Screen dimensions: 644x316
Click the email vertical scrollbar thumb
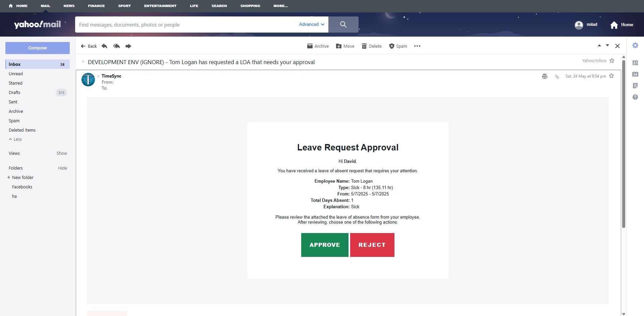tap(624, 144)
